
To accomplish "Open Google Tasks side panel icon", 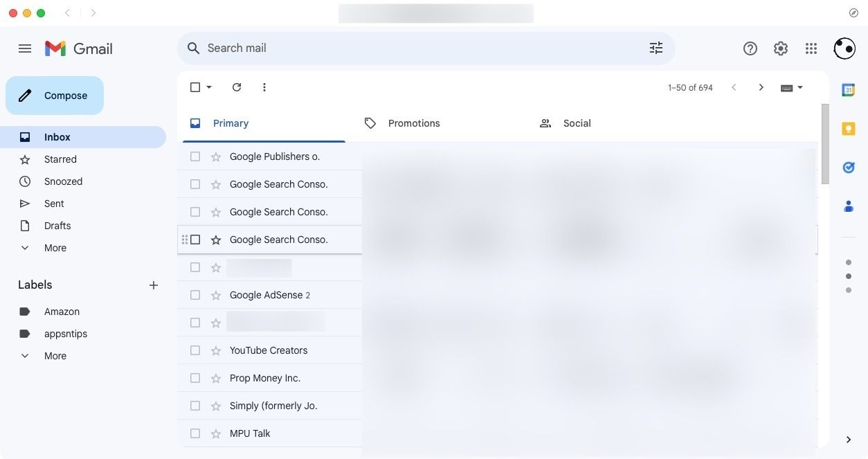I will click(x=848, y=168).
